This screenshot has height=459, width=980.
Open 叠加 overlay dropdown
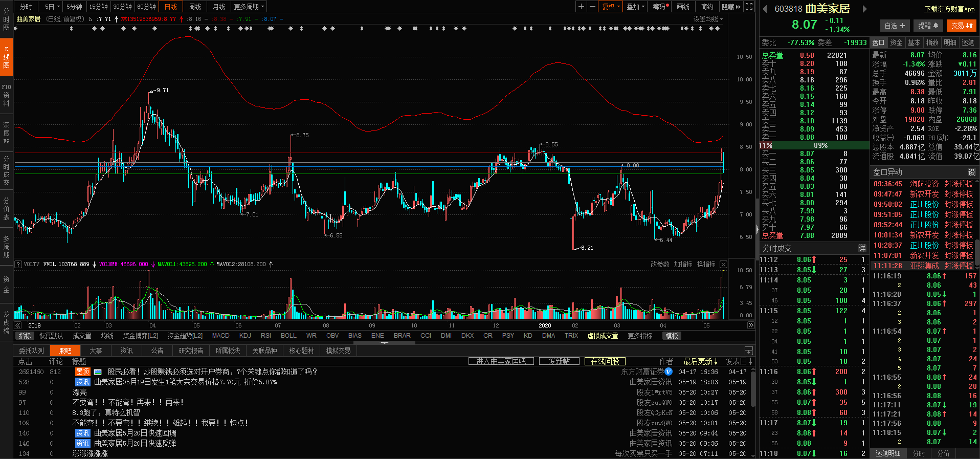click(636, 7)
